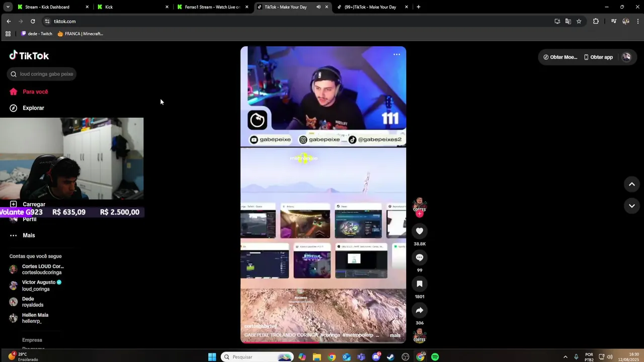Go back to the previous page

[x=9, y=21]
